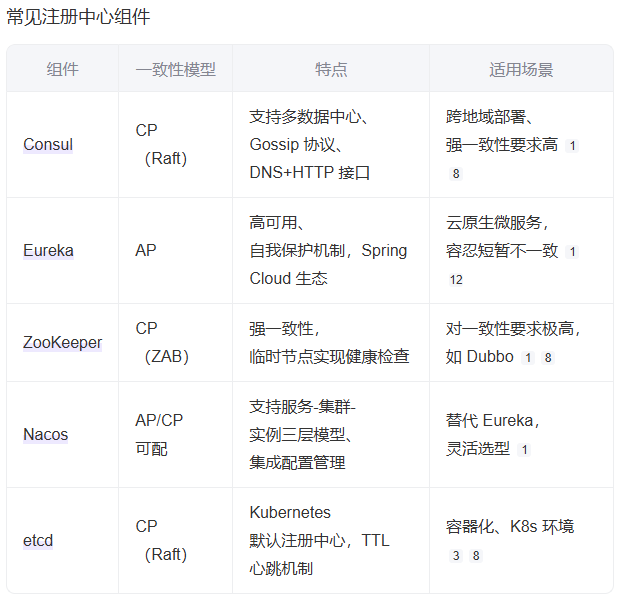Open citation 1 after 如 Dubbo
The height and width of the screenshot is (599, 622).
[x=528, y=358]
